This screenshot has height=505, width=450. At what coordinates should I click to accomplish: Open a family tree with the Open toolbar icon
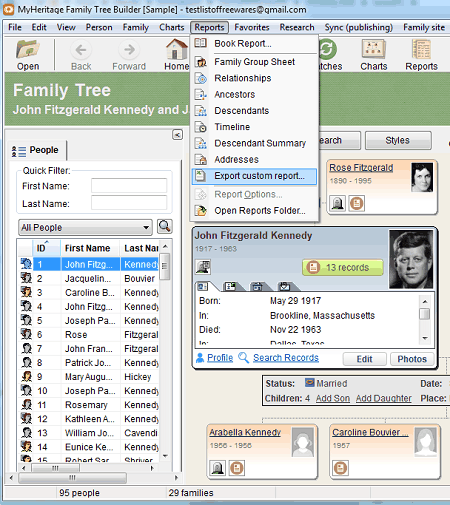coord(28,55)
